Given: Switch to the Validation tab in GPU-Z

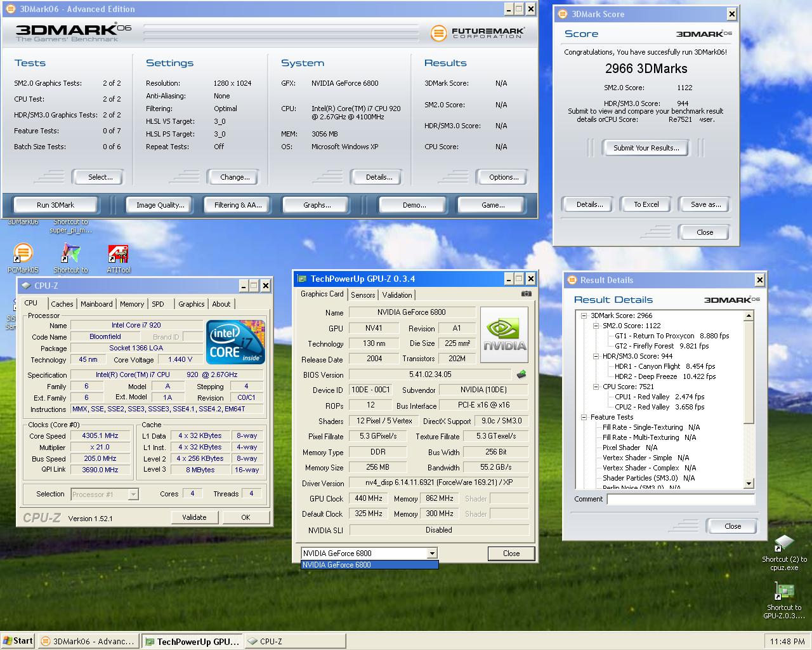Looking at the screenshot, I should [397, 295].
